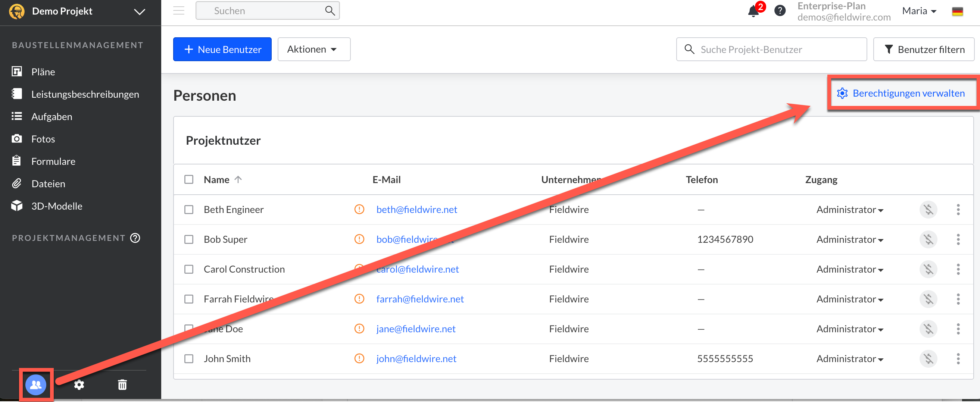This screenshot has width=980, height=402.
Task: Click the magnifier in the Suchen box
Action: tap(330, 11)
